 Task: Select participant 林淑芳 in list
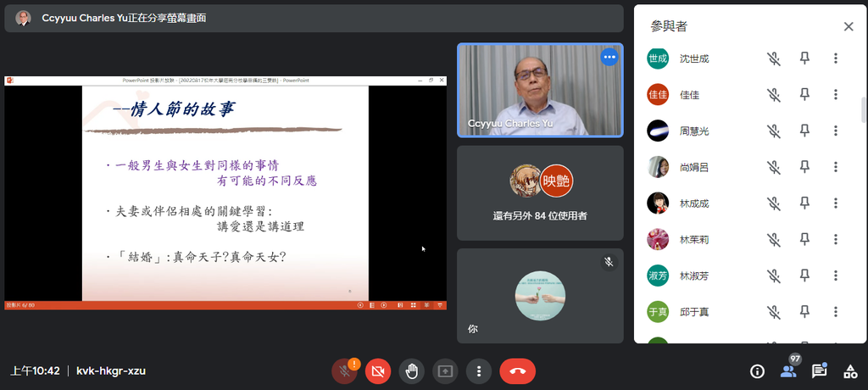tap(748, 276)
